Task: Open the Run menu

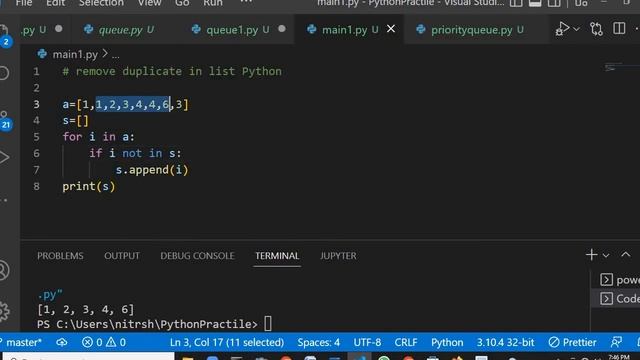Action: 213,3
